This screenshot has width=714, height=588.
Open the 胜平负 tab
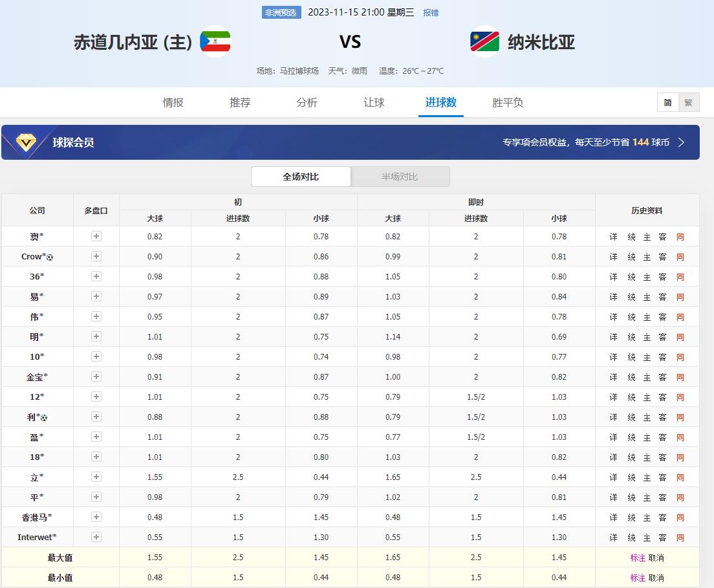pos(508,102)
